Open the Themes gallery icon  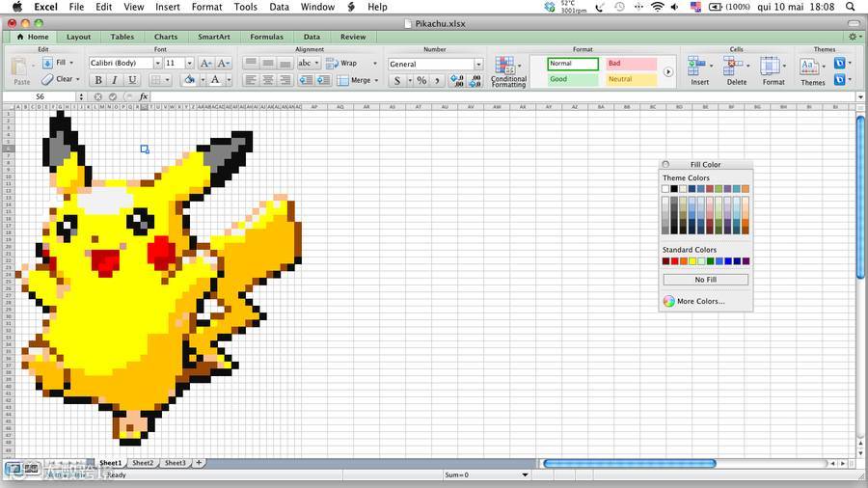coord(808,67)
